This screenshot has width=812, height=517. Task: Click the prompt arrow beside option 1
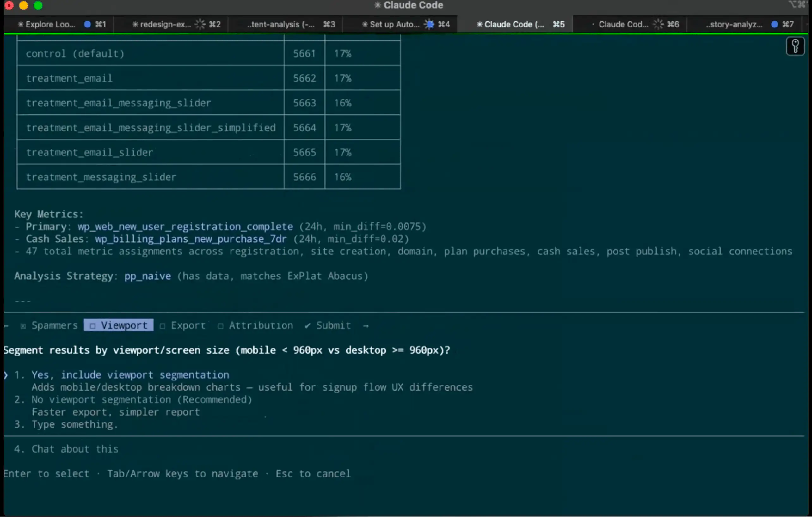6,375
